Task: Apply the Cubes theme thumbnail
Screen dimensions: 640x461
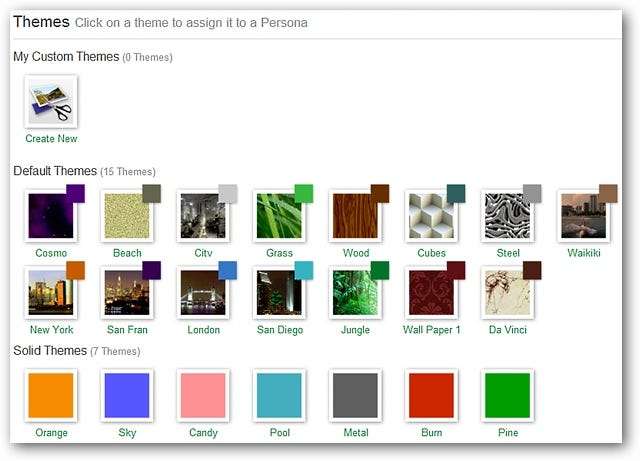Action: 431,216
